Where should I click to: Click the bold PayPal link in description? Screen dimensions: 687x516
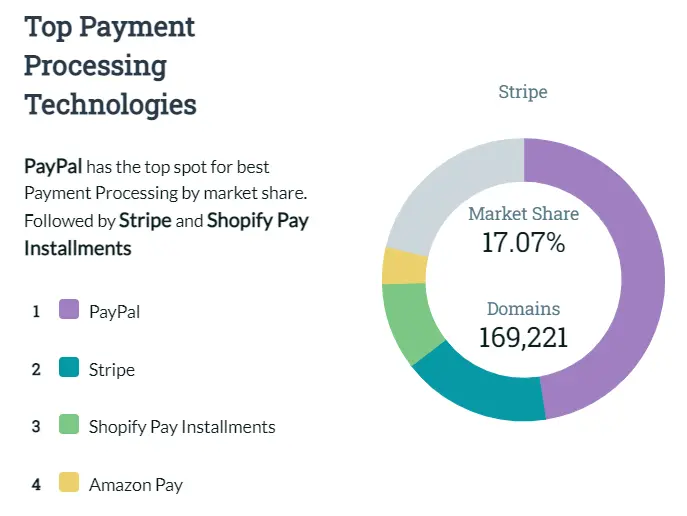click(x=53, y=166)
